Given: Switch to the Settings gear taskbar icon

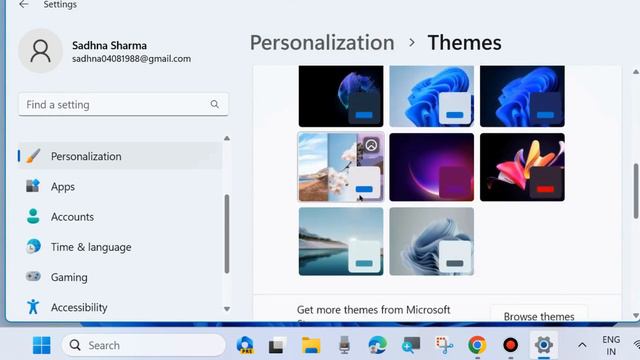Looking at the screenshot, I should (x=544, y=345).
